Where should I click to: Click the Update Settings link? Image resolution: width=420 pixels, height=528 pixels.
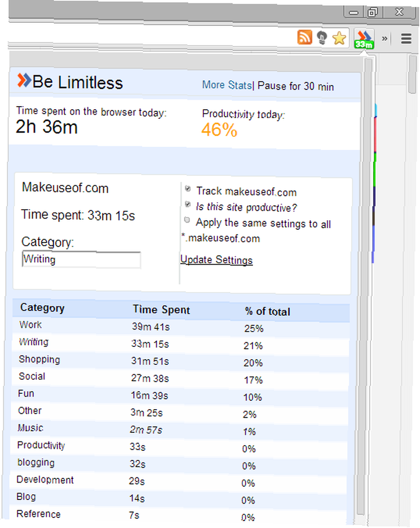pos(216,260)
